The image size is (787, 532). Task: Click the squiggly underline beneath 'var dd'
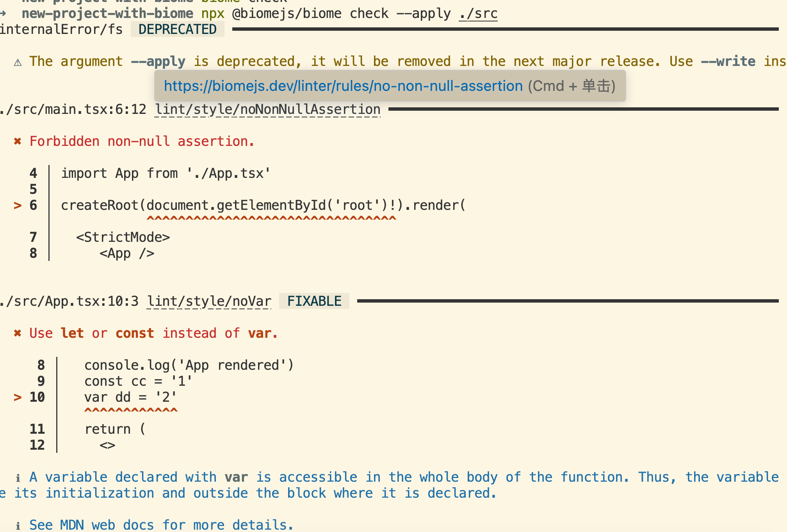pos(131,410)
